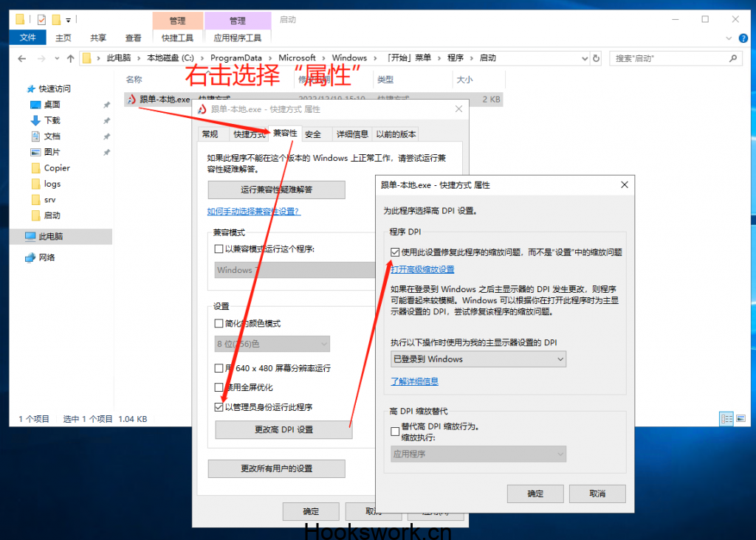The width and height of the screenshot is (756, 540).
Task: Click the Back navigation arrow
Action: 23,58
